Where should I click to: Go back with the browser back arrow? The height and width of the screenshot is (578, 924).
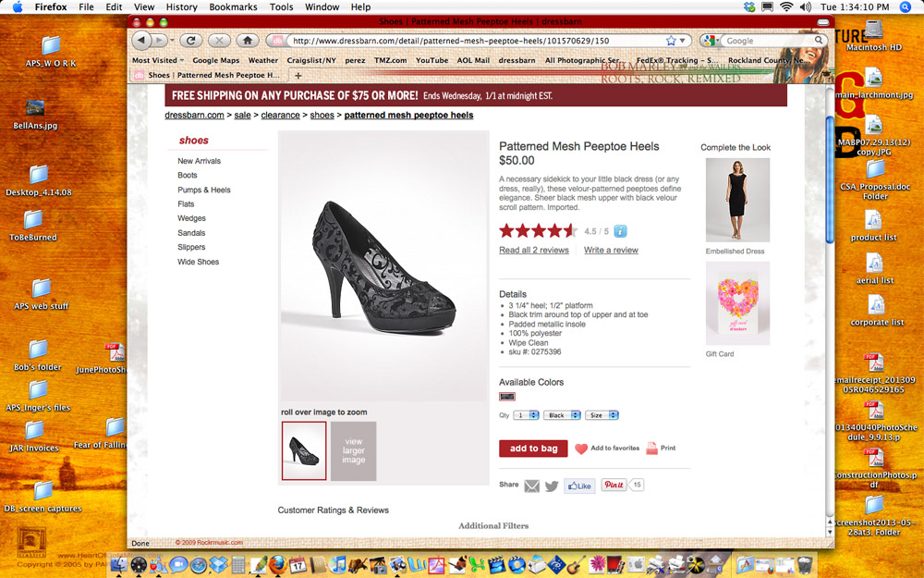141,40
